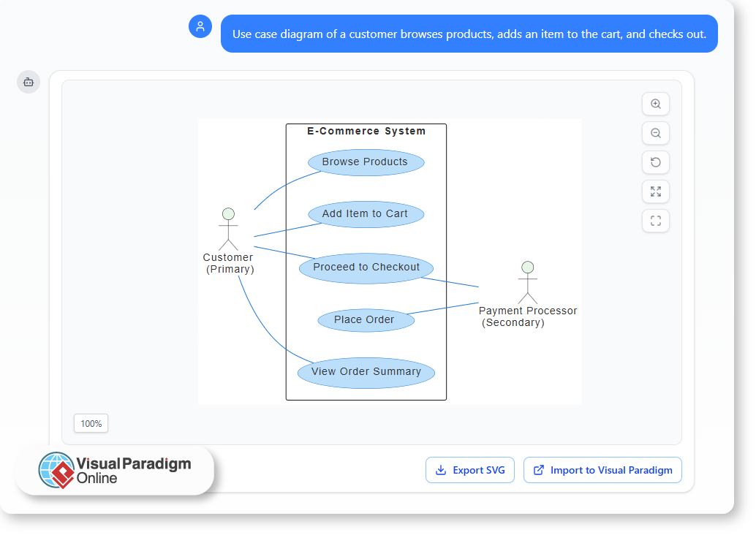Image resolution: width=756 pixels, height=535 pixels.
Task: Select the View Order Summary oval
Action: [366, 372]
